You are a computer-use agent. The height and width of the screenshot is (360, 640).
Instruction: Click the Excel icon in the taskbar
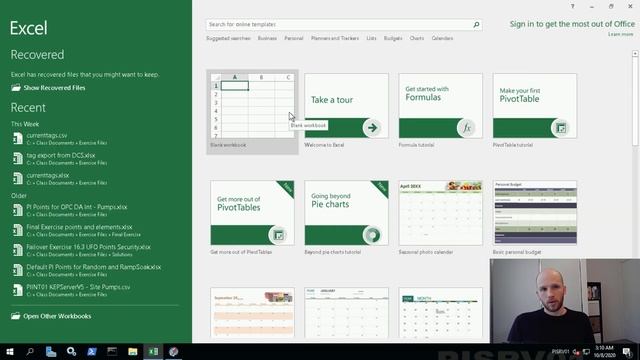pyautogui.click(x=153, y=351)
